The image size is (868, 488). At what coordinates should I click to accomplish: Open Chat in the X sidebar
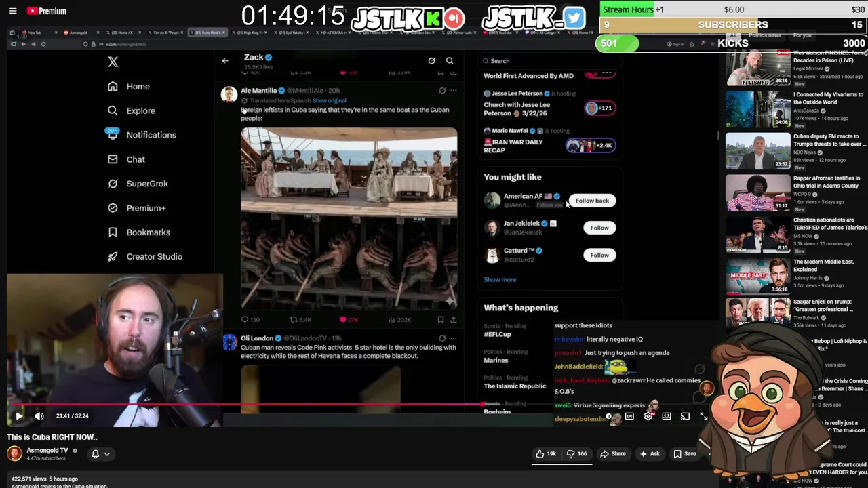[126, 159]
